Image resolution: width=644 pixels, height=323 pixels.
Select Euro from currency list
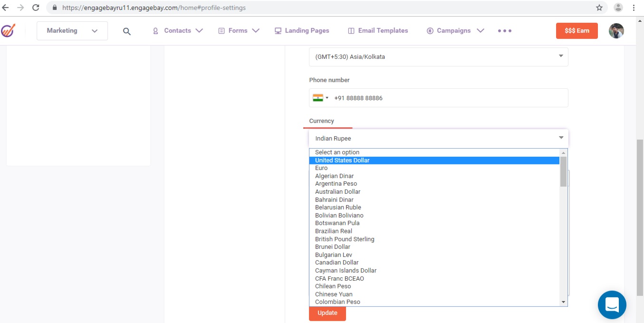[x=321, y=168]
